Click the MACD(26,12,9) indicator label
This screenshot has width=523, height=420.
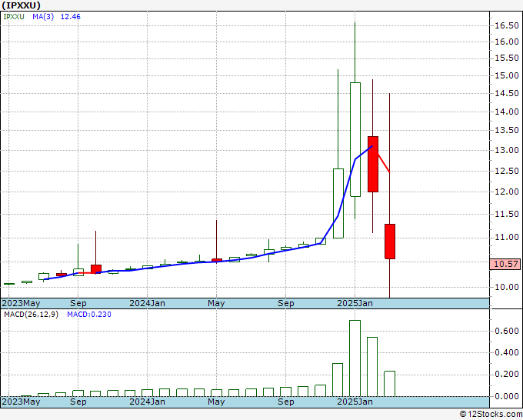[x=31, y=315]
